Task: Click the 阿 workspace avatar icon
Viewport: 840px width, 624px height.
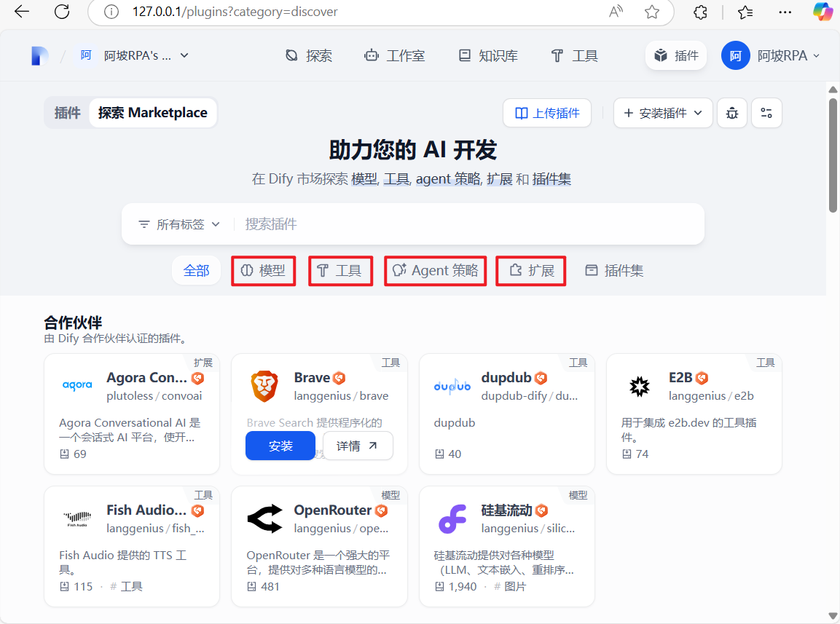Action: click(x=86, y=55)
